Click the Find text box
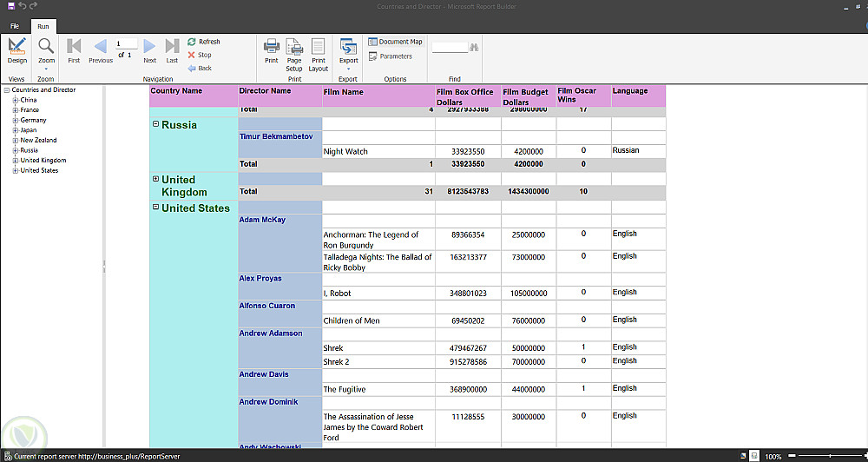The width and height of the screenshot is (868, 462). point(450,48)
